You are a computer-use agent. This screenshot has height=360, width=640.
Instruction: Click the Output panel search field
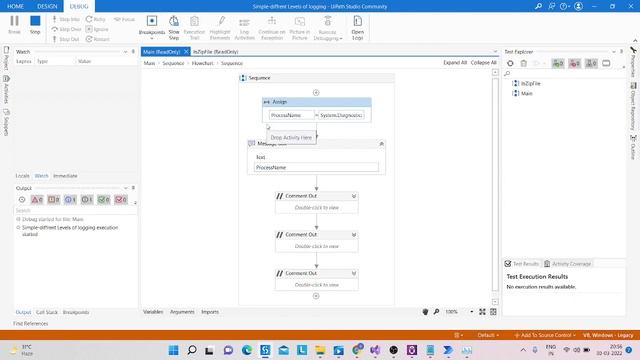tap(75, 211)
